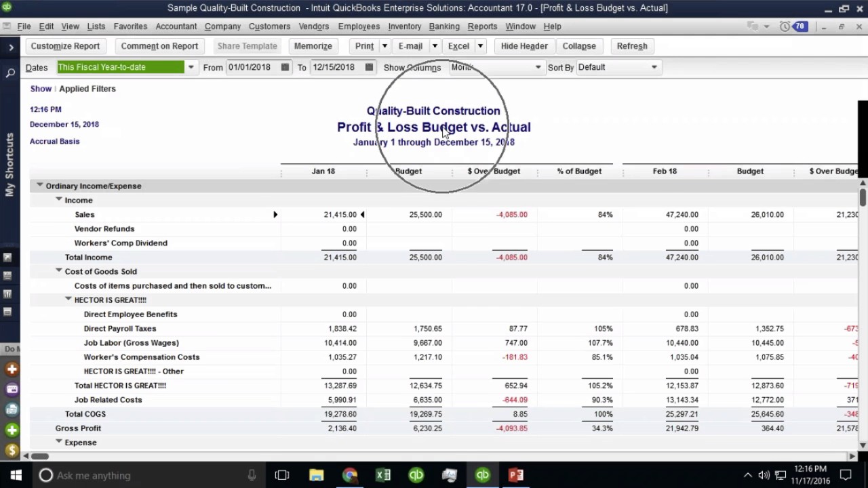Screen dimensions: 868x488
Task: Open the Lists menu
Action: pos(96,26)
